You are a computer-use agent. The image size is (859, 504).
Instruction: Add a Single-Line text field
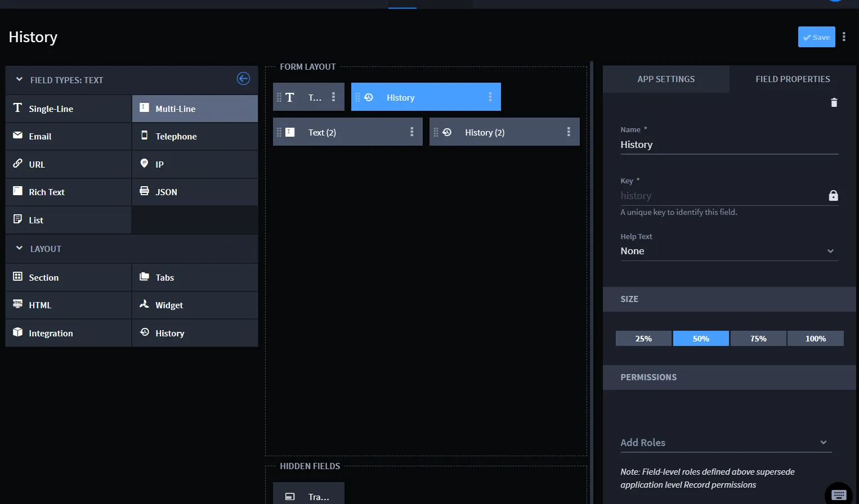[x=69, y=109]
